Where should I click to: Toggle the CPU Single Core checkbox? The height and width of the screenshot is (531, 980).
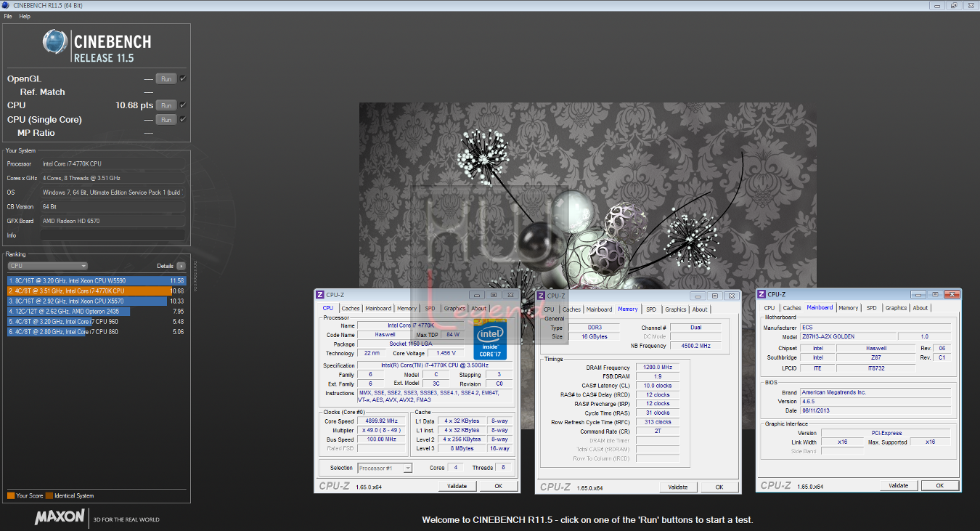[183, 119]
